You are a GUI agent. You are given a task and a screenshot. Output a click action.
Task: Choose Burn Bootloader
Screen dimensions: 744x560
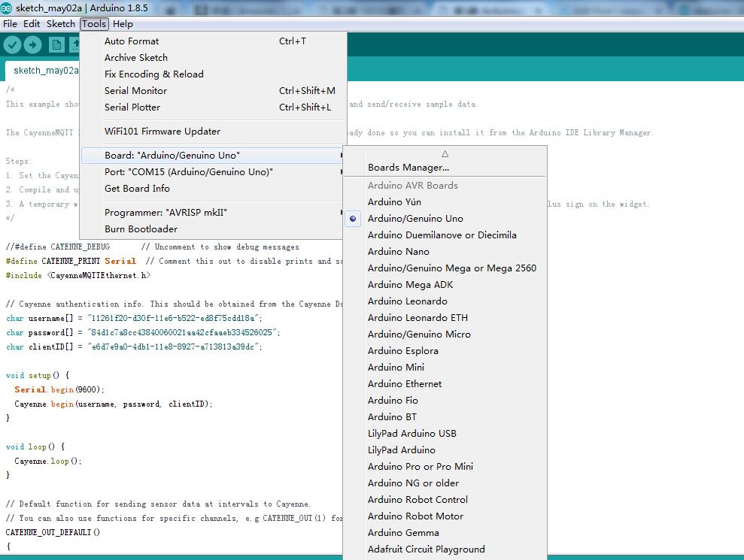(213, 229)
